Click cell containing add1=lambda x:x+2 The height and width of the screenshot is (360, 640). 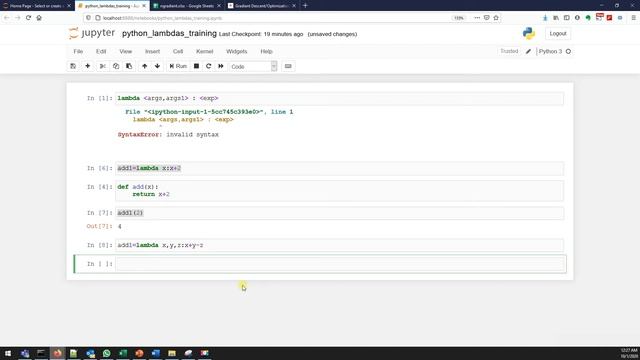340,168
